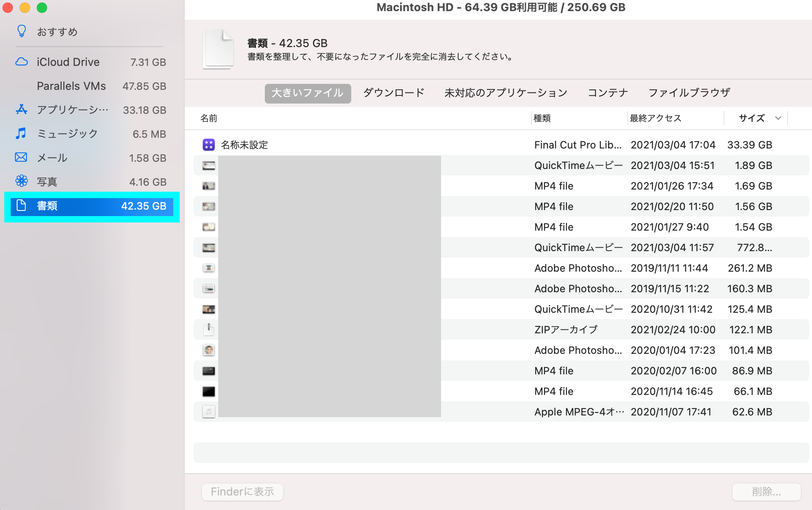Click the 書類 - 42.35 GB heading
Screen dimensions: 812x510
tap(287, 43)
